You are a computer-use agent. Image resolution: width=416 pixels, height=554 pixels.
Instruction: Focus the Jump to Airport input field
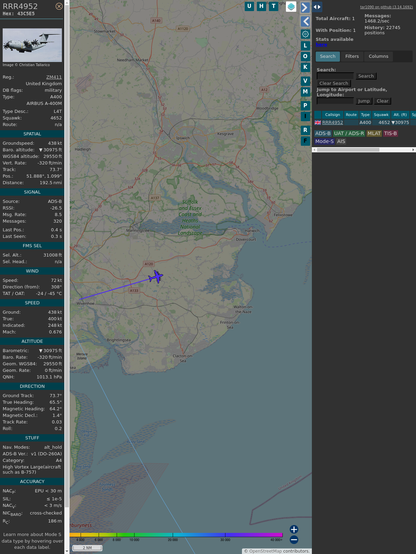(335, 101)
